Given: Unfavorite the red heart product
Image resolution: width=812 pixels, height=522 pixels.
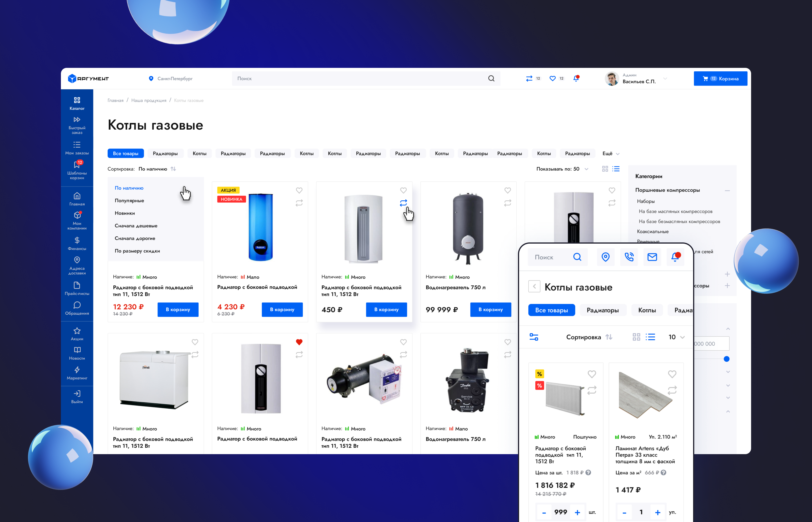Looking at the screenshot, I should (x=299, y=342).
